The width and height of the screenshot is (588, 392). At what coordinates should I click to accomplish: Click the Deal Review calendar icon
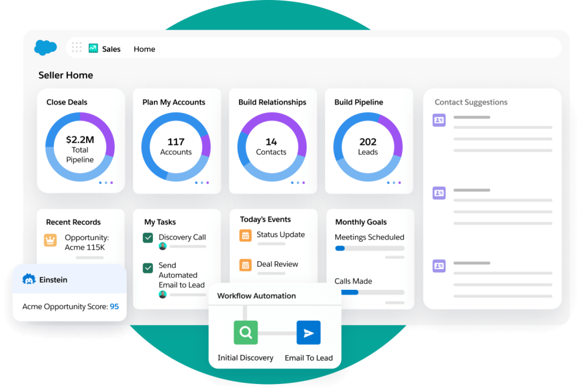(x=245, y=265)
